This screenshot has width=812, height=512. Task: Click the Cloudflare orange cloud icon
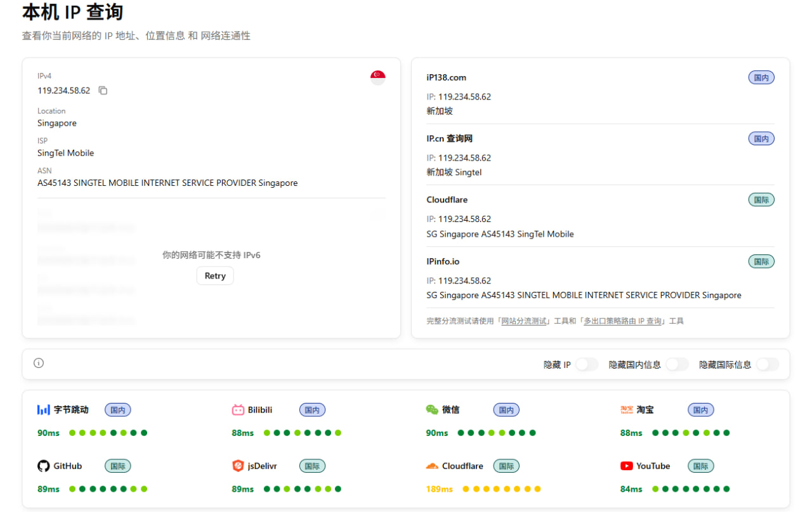[432, 466]
